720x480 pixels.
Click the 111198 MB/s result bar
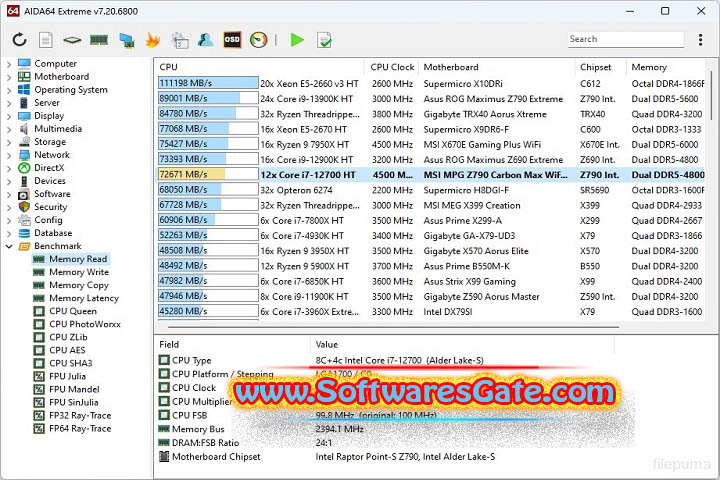pyautogui.click(x=208, y=83)
